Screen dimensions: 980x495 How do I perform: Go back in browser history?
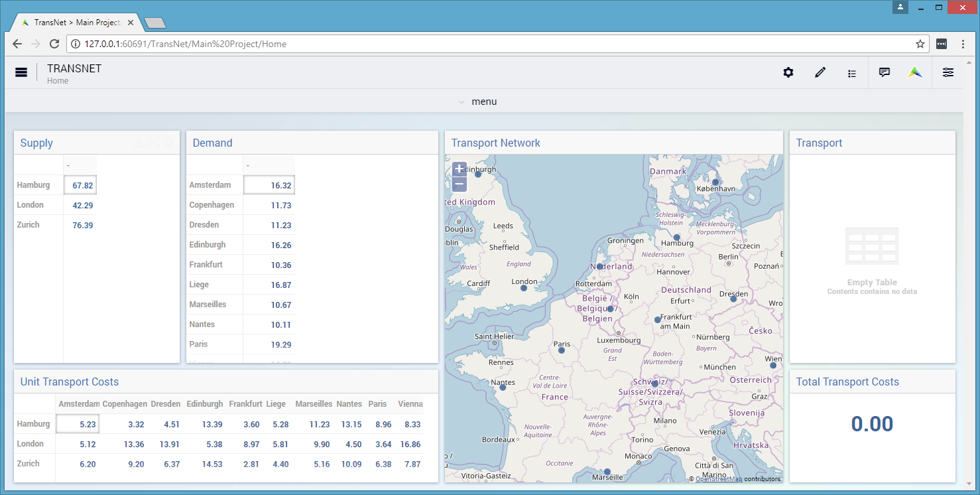coord(17,44)
